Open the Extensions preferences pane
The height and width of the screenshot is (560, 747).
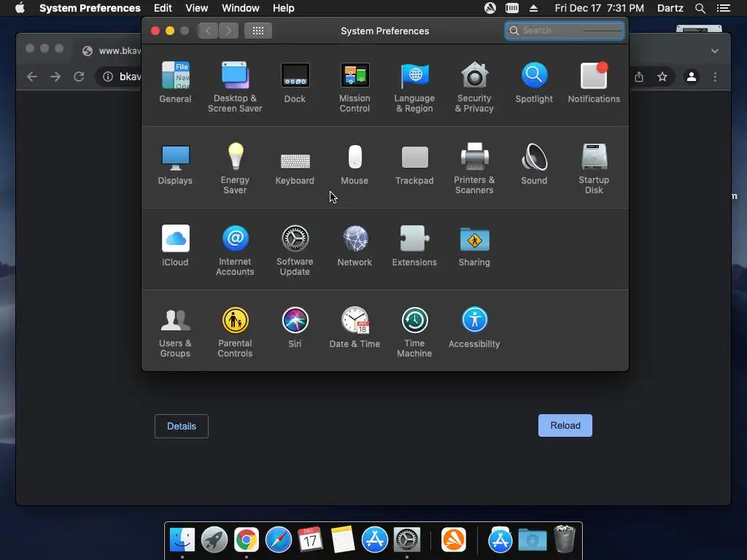(x=414, y=246)
